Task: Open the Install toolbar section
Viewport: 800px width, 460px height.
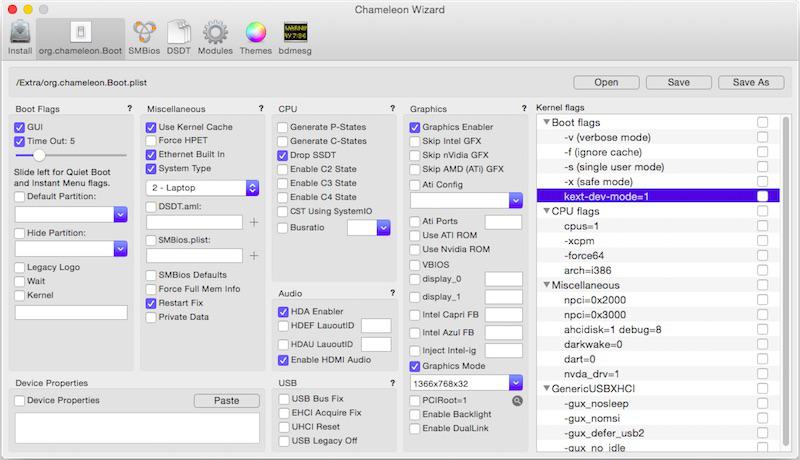Action: click(20, 38)
